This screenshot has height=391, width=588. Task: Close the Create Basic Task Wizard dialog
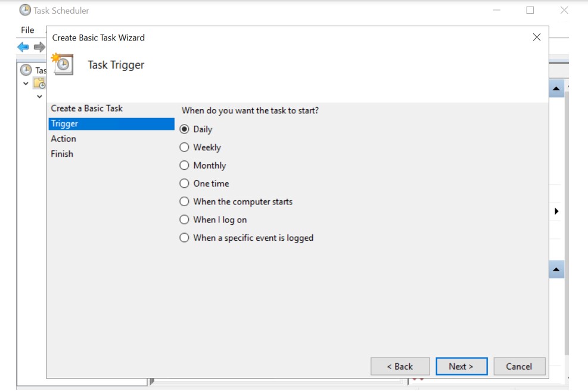(x=536, y=37)
